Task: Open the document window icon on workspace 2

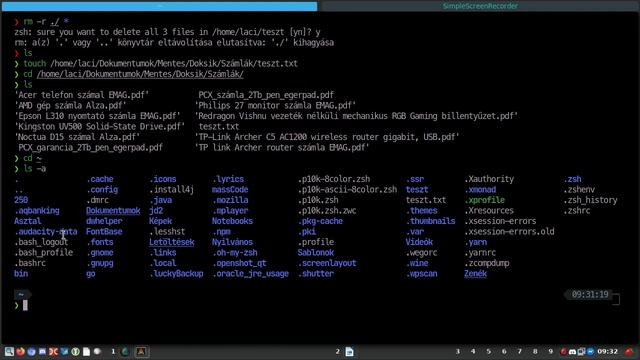Action: point(349,351)
